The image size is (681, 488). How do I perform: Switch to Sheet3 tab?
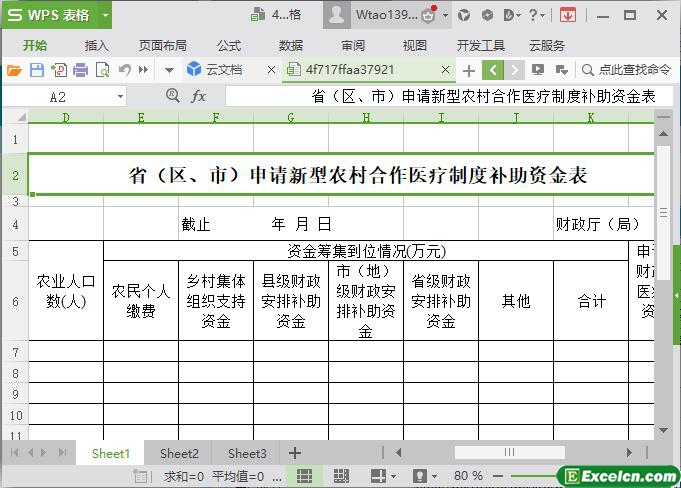(x=247, y=453)
